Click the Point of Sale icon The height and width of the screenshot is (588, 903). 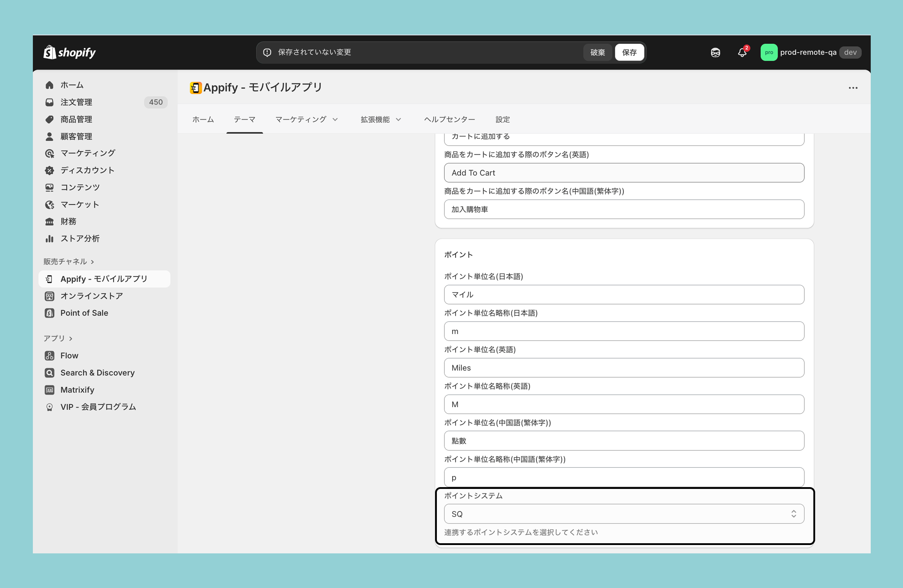pyautogui.click(x=49, y=313)
